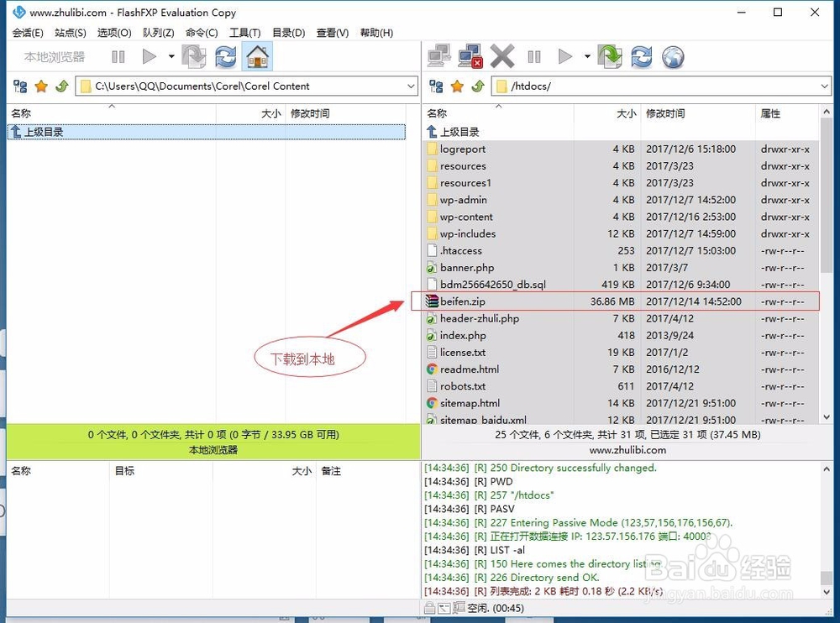Open the 站点(S) menu

71,33
